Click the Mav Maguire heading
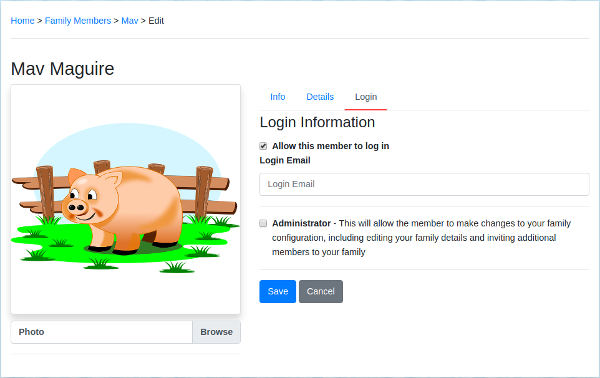The image size is (600, 378). (62, 69)
